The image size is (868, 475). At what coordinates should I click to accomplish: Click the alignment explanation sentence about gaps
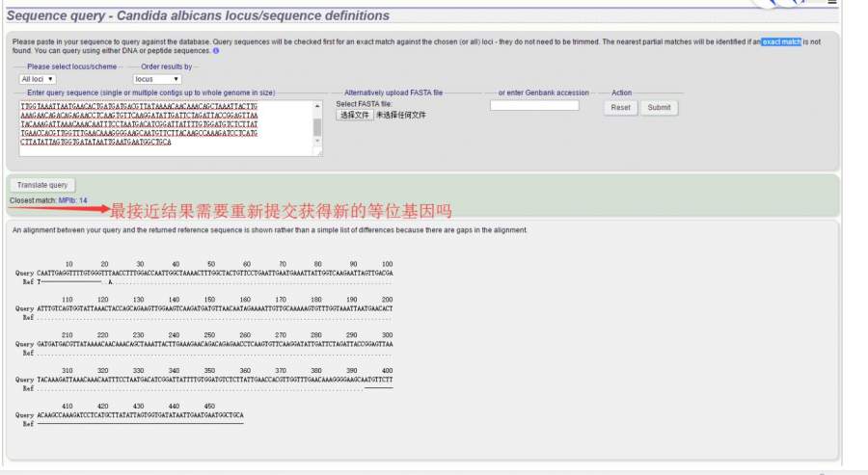coord(270,230)
